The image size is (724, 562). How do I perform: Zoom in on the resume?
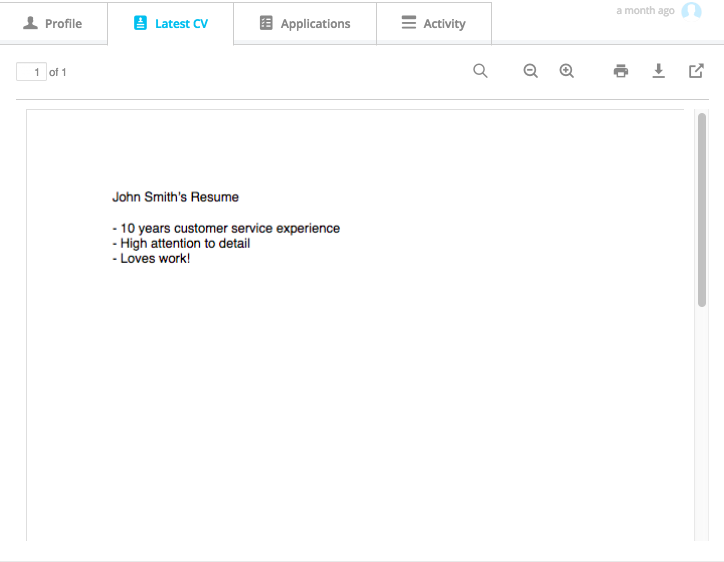point(567,71)
